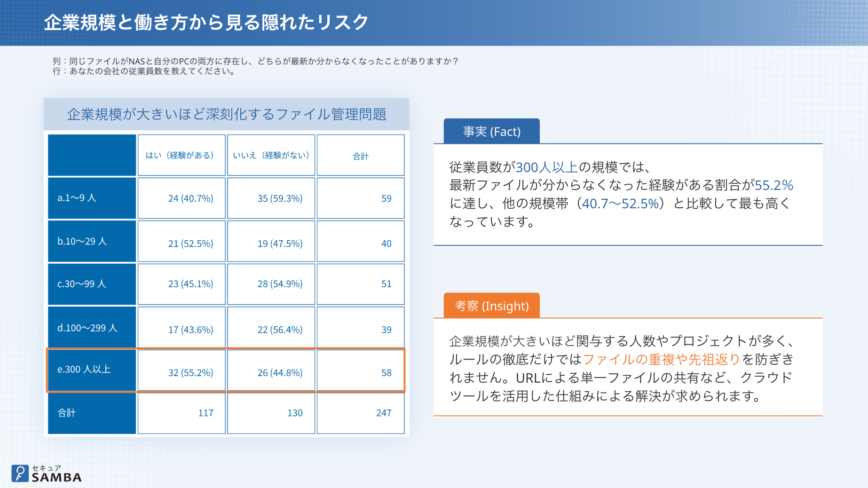The height and width of the screenshot is (488, 868).
Task: Click the 合計 row header at table bottom
Action: (92, 413)
